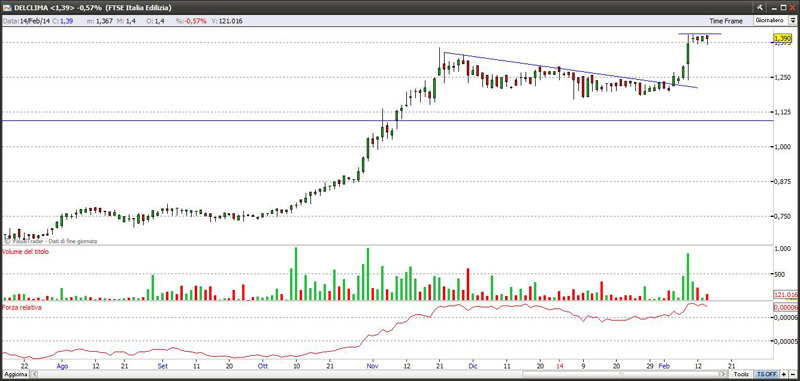800x381 pixels.
Task: Click the hammer tools icon in title bar
Action: (760, 7)
